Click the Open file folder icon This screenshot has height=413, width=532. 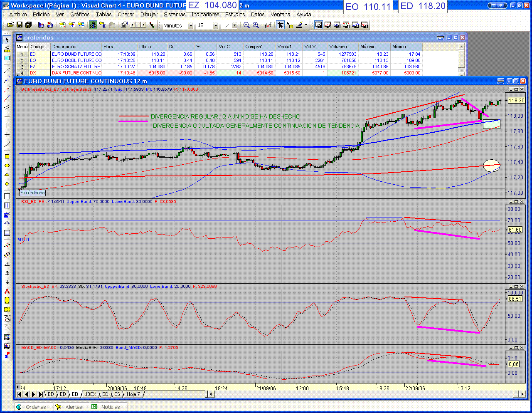pos(10,25)
